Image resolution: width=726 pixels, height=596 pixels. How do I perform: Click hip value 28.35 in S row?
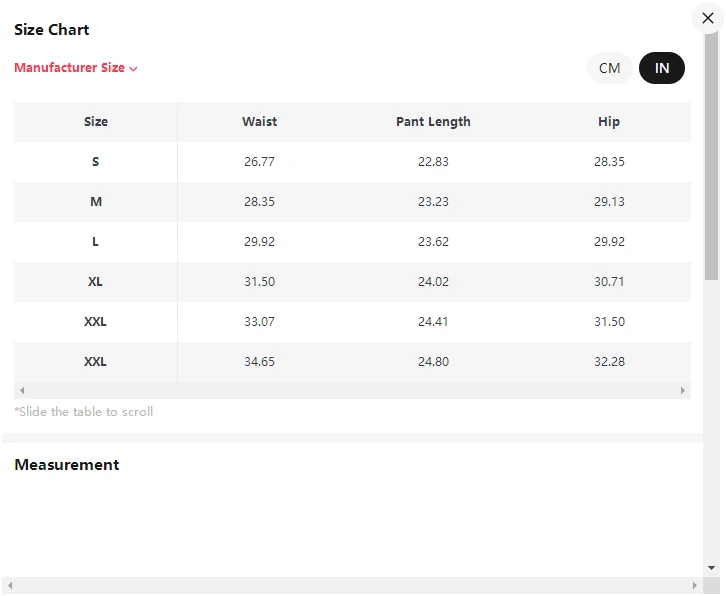(x=609, y=162)
